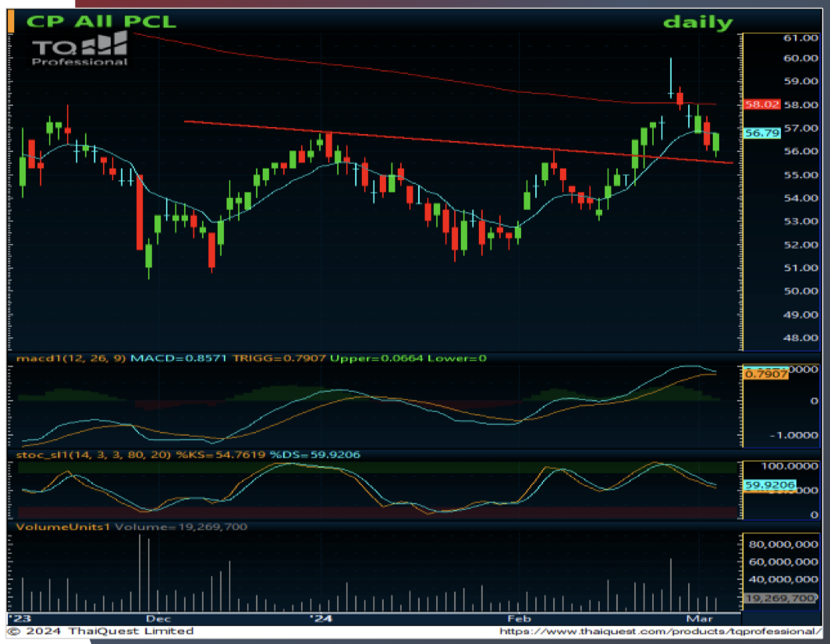
Task: Click the red 58.02 price tag
Action: 761,104
